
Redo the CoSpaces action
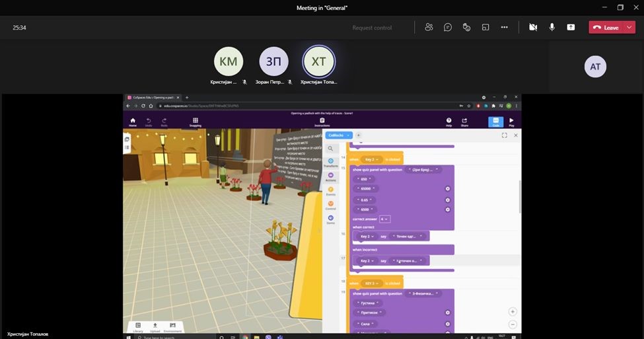pyautogui.click(x=164, y=122)
